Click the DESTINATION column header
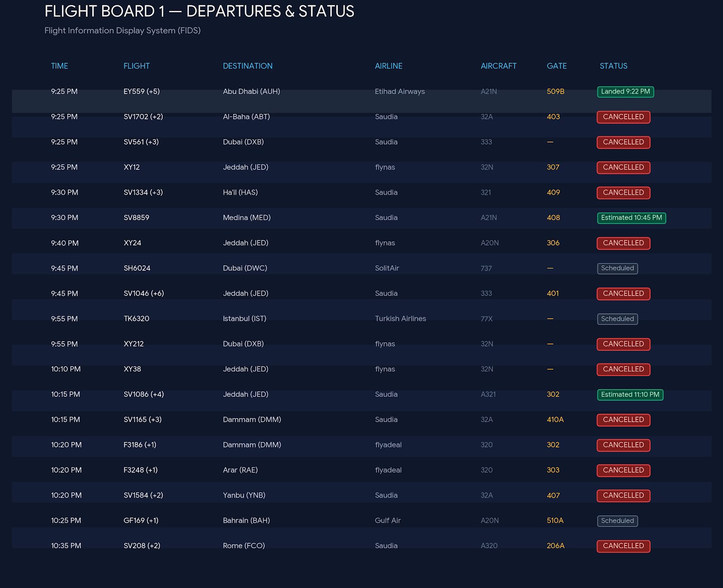723x588 pixels. [x=248, y=66]
